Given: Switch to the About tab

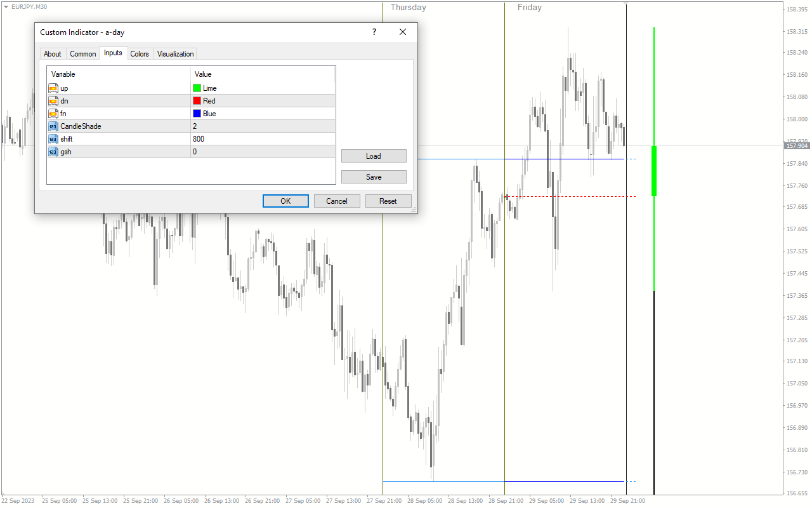Looking at the screenshot, I should (x=53, y=54).
